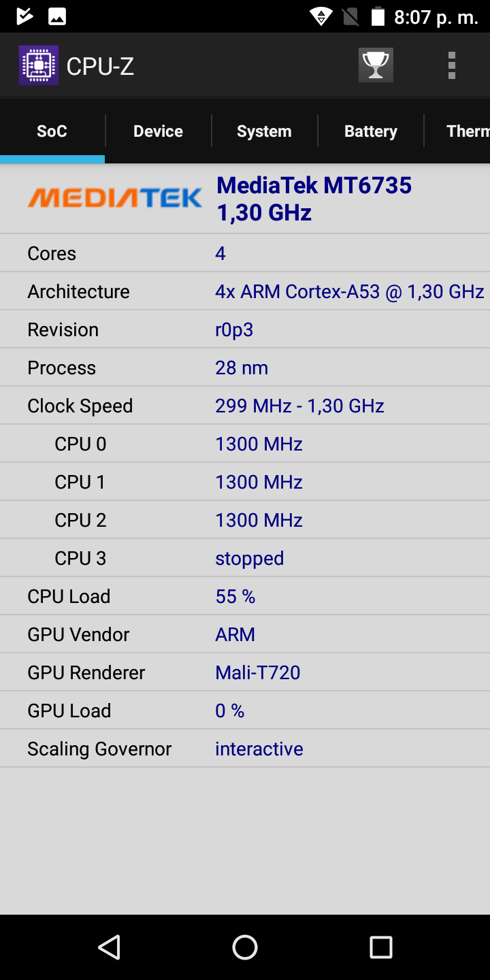Tap the Clock Speed row
This screenshot has height=980, width=490.
click(x=245, y=406)
